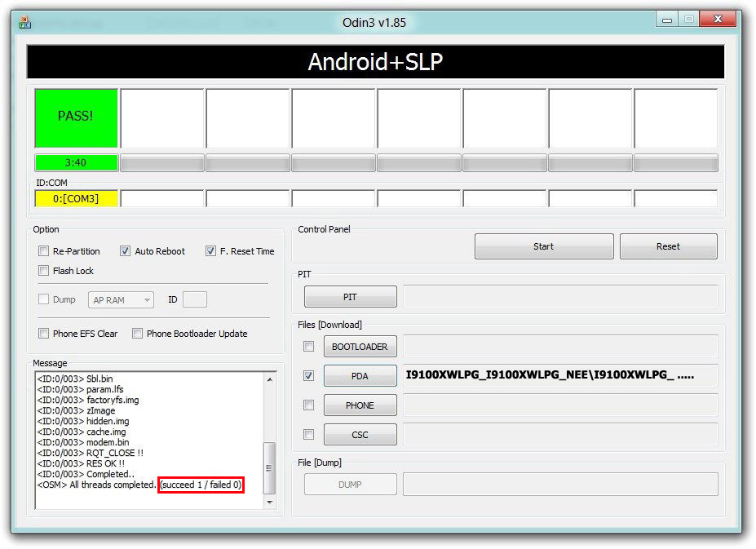Click the PHONE file path field
The height and width of the screenshot is (549, 756).
pos(560,405)
